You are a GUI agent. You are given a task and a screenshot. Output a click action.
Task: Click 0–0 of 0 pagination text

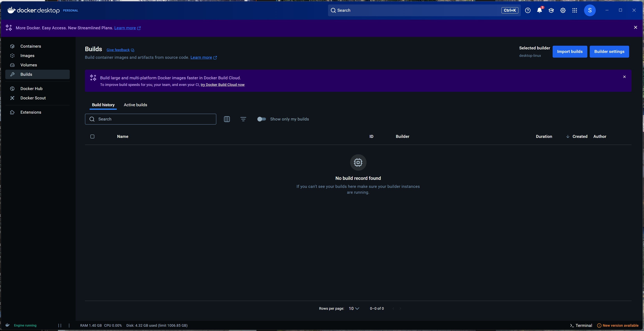377,309
